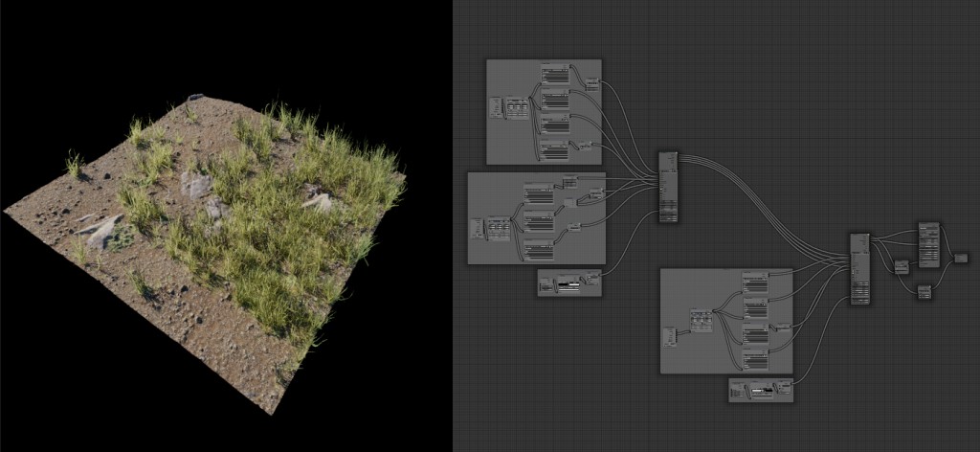The width and height of the screenshot is (980, 452).
Task: Click the color ramp gradient under the middle frame
Action: point(569,285)
